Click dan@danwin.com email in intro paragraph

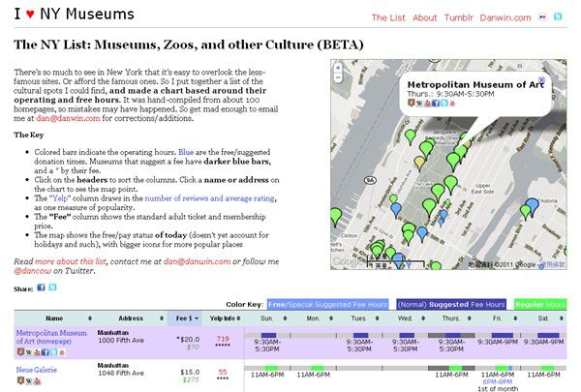tap(68, 118)
